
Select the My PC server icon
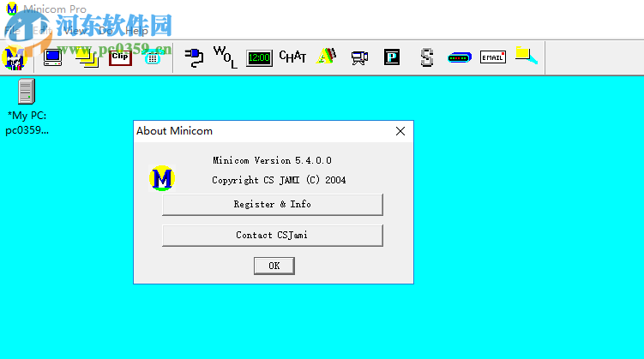[x=27, y=91]
